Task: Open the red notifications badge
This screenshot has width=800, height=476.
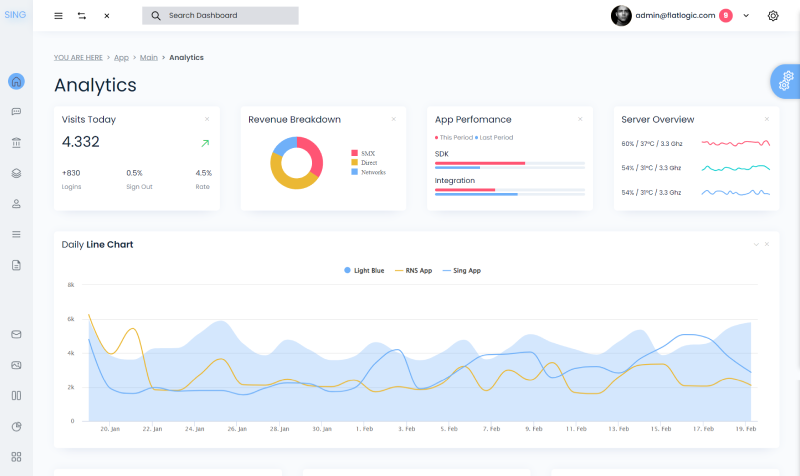Action: pyautogui.click(x=726, y=16)
